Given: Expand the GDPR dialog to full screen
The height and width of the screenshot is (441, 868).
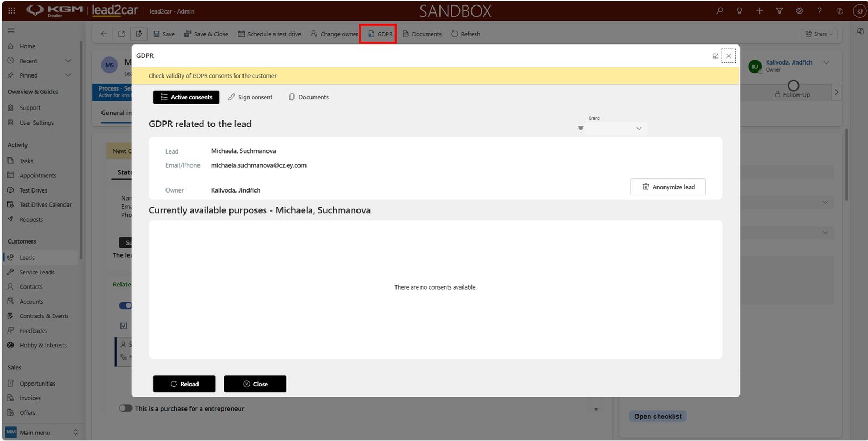Looking at the screenshot, I should 716,56.
